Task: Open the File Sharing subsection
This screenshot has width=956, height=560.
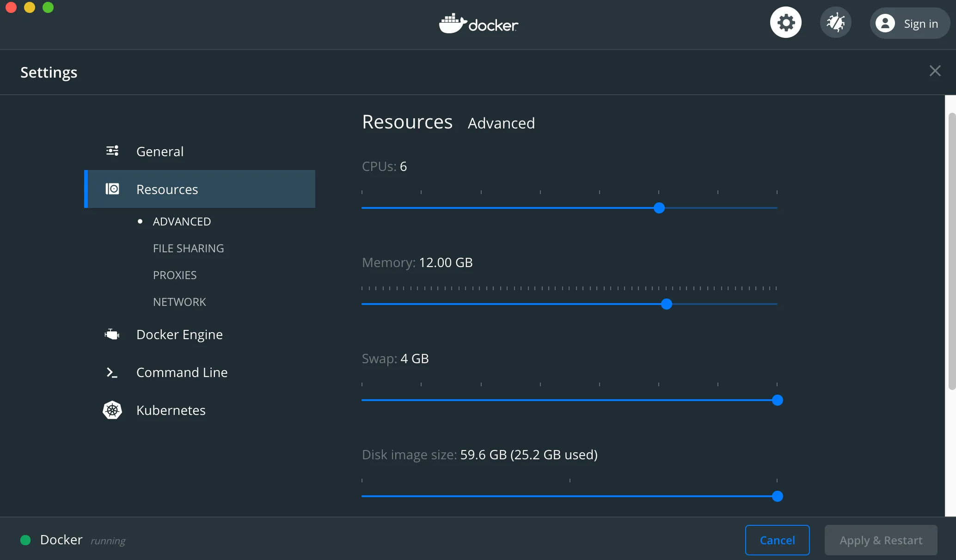Action: tap(188, 248)
